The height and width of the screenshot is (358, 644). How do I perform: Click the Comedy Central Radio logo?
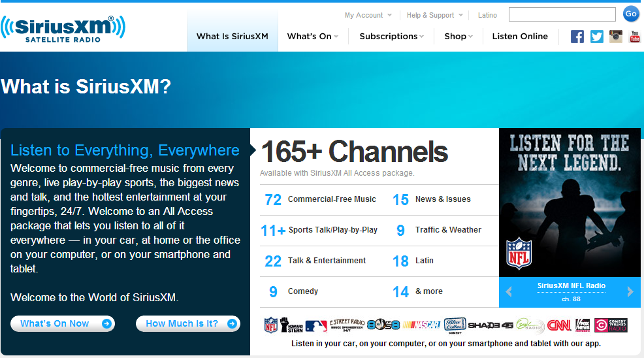(x=610, y=325)
